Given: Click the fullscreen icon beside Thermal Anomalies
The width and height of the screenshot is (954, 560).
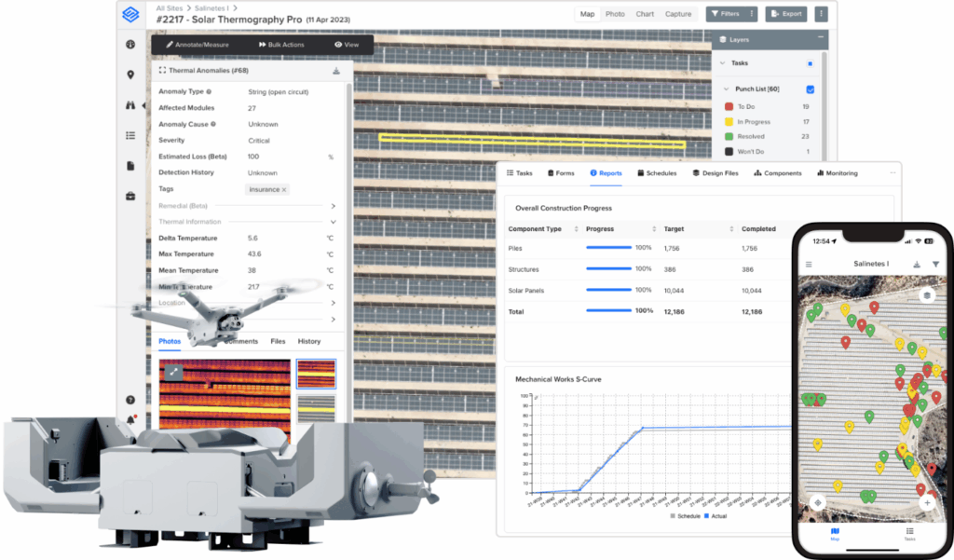Looking at the screenshot, I should (x=162, y=71).
